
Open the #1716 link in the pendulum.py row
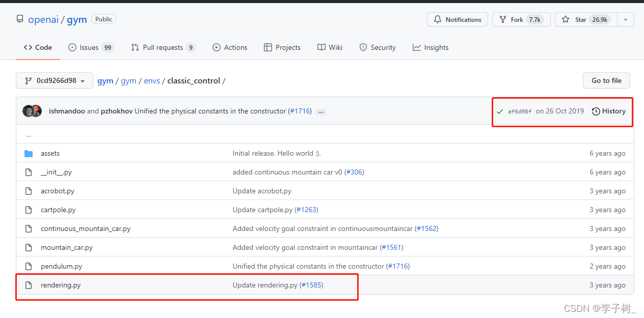click(398, 266)
